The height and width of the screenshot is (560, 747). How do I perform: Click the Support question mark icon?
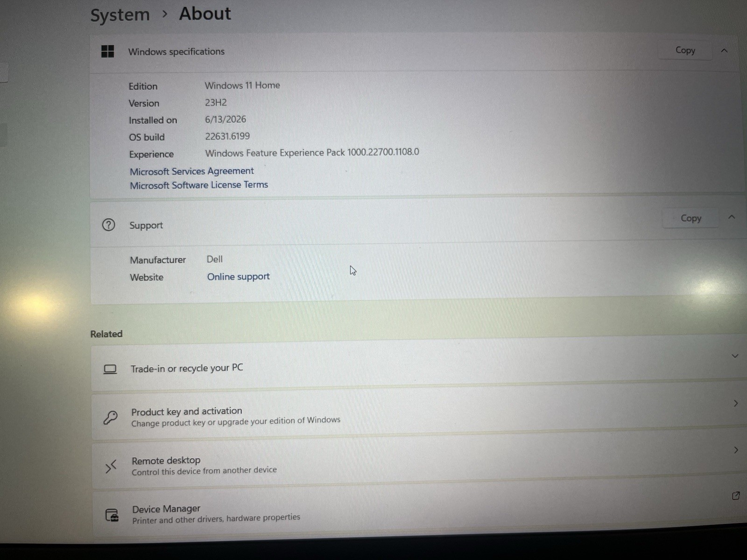(x=108, y=225)
